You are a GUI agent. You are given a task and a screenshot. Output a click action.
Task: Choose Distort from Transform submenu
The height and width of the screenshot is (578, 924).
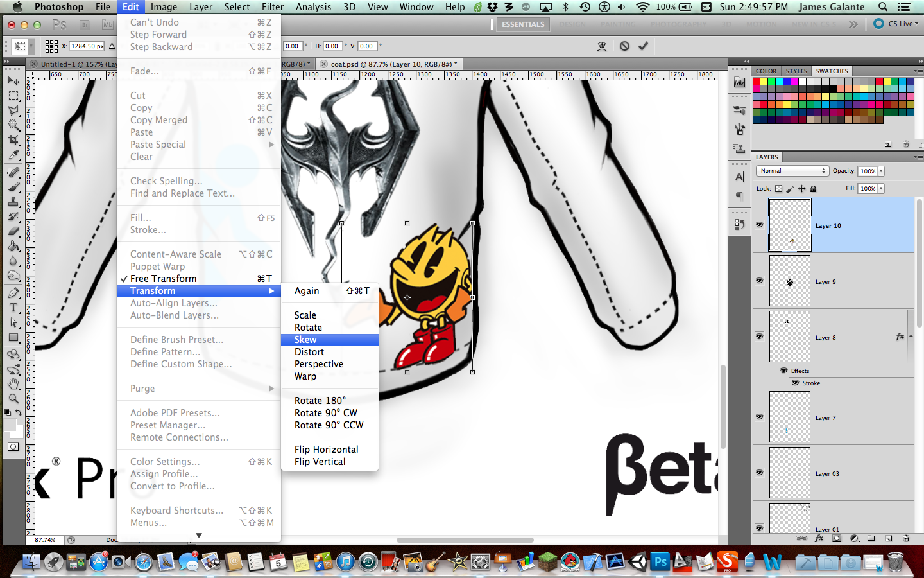pos(330,352)
